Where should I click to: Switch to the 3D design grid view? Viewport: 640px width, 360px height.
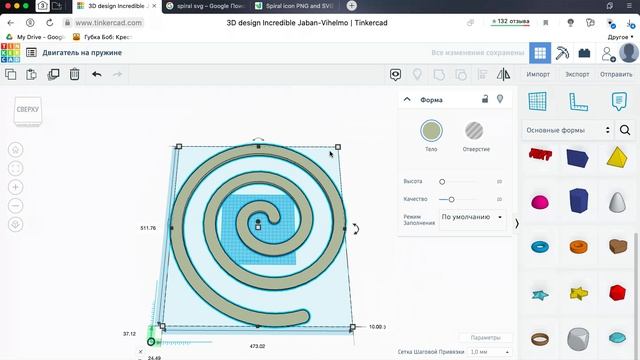[540, 53]
